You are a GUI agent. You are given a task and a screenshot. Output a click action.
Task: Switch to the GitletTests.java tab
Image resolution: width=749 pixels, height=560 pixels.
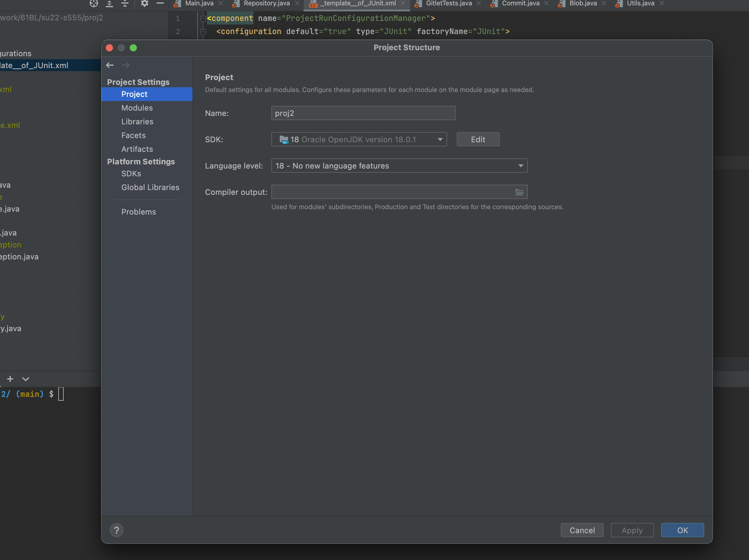pyautogui.click(x=448, y=3)
